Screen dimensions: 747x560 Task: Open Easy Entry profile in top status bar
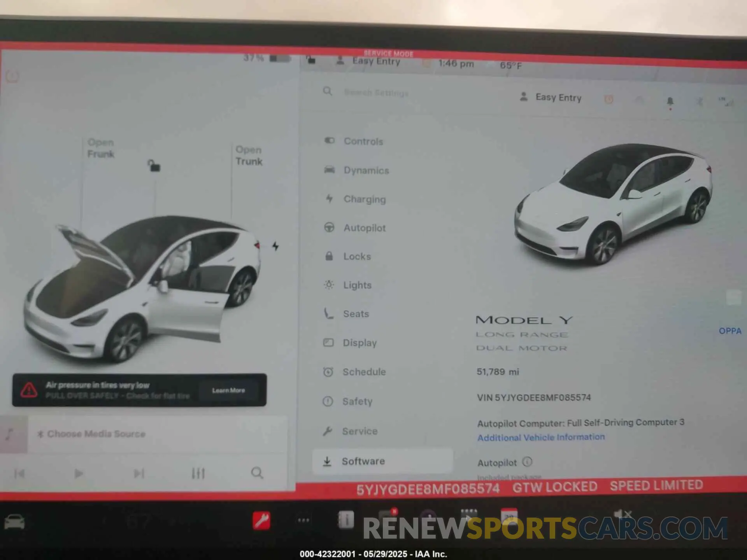coord(368,61)
